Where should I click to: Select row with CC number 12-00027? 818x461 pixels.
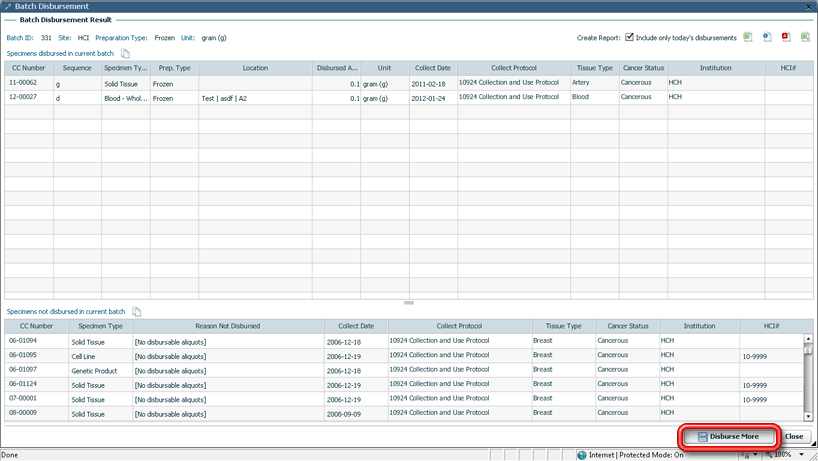click(408, 98)
